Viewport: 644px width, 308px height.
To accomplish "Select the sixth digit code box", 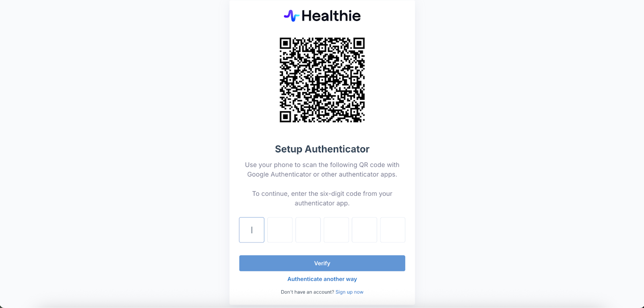I will coord(392,230).
